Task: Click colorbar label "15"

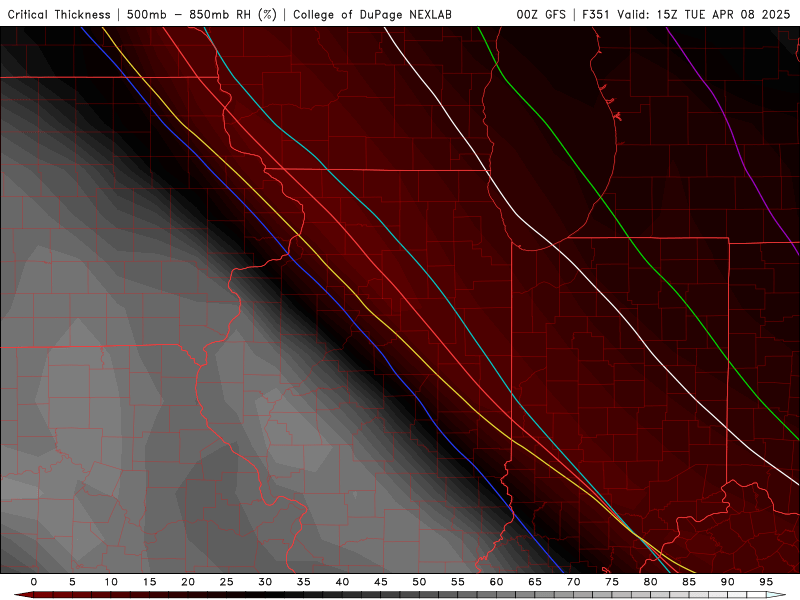Action: coord(149,582)
